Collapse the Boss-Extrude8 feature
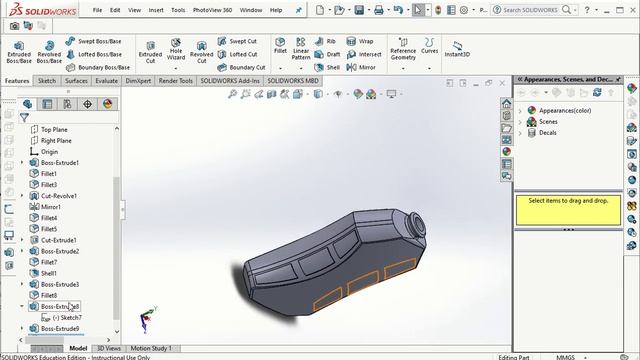This screenshot has height=360, width=640. click(x=22, y=306)
